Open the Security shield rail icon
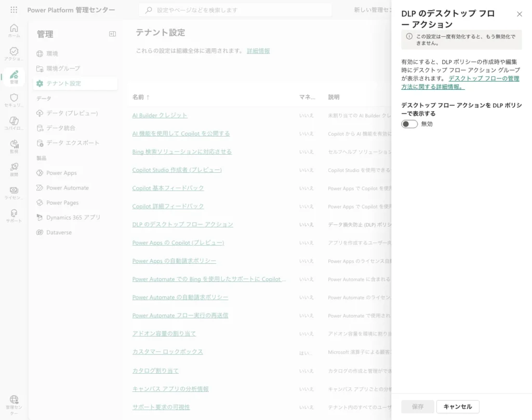Screen dimensions: 532x420 tap(14, 100)
